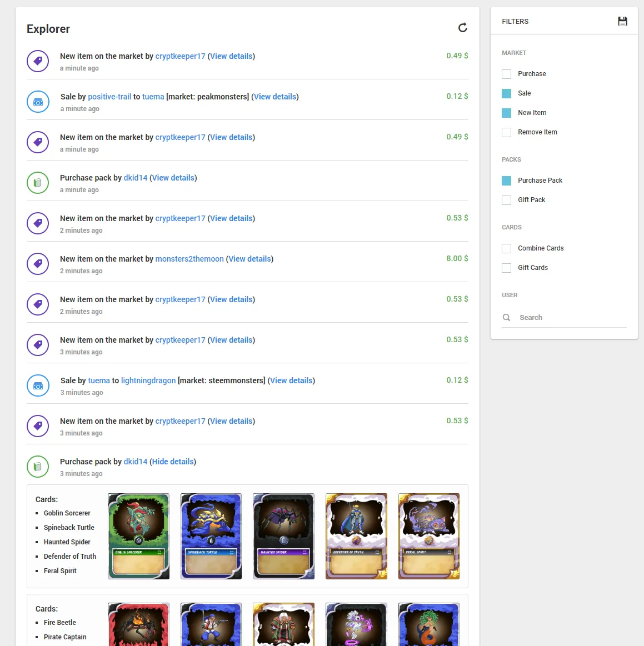Image resolution: width=644 pixels, height=646 pixels.
Task: Click the search magnifier icon under USER
Action: 506,317
